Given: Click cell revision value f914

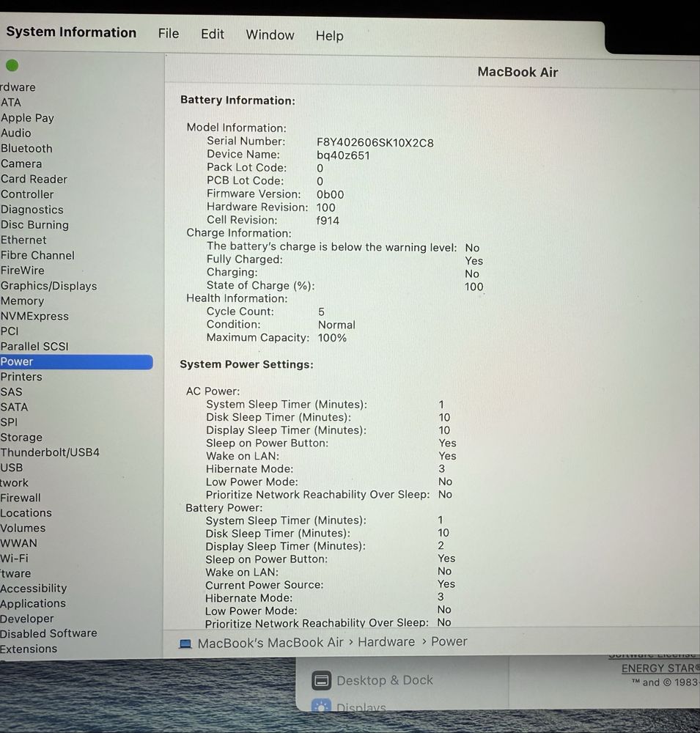Looking at the screenshot, I should (x=328, y=221).
